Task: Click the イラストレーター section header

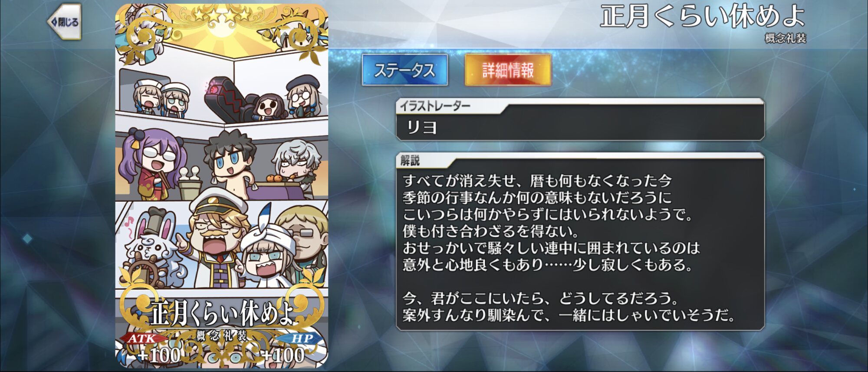Action: pyautogui.click(x=434, y=106)
